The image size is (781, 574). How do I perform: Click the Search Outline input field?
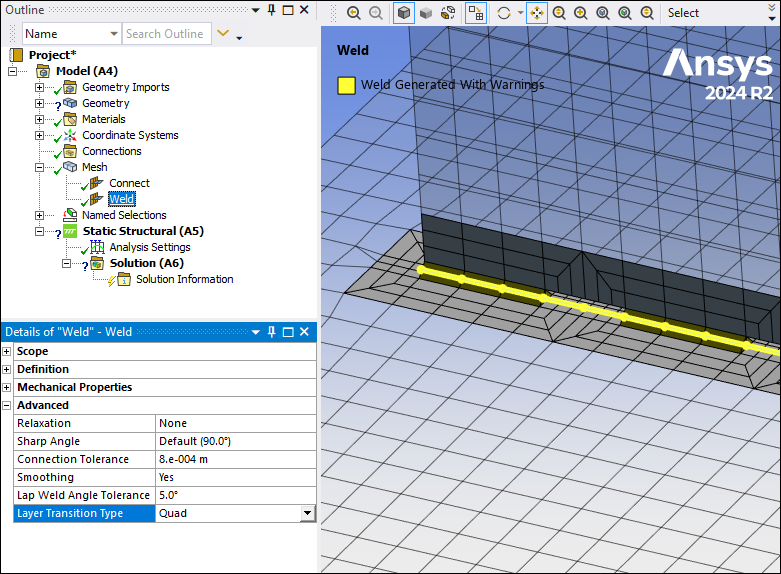(165, 34)
